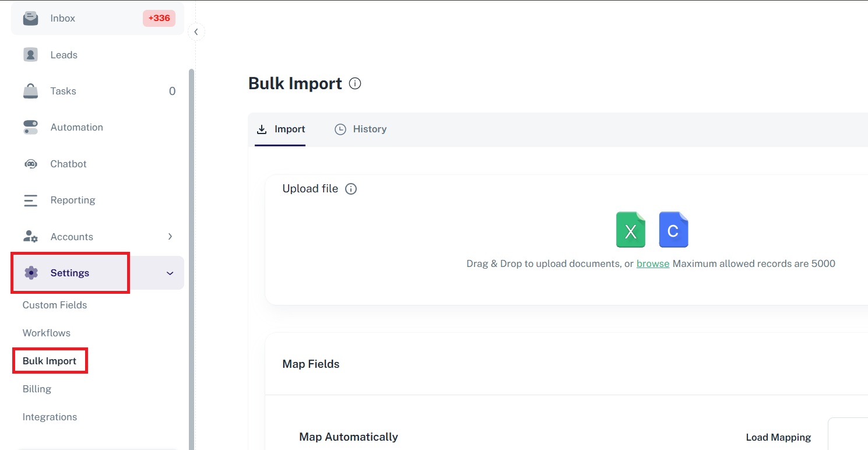
Task: Click the info icon next to Upload file
Action: pyautogui.click(x=351, y=189)
